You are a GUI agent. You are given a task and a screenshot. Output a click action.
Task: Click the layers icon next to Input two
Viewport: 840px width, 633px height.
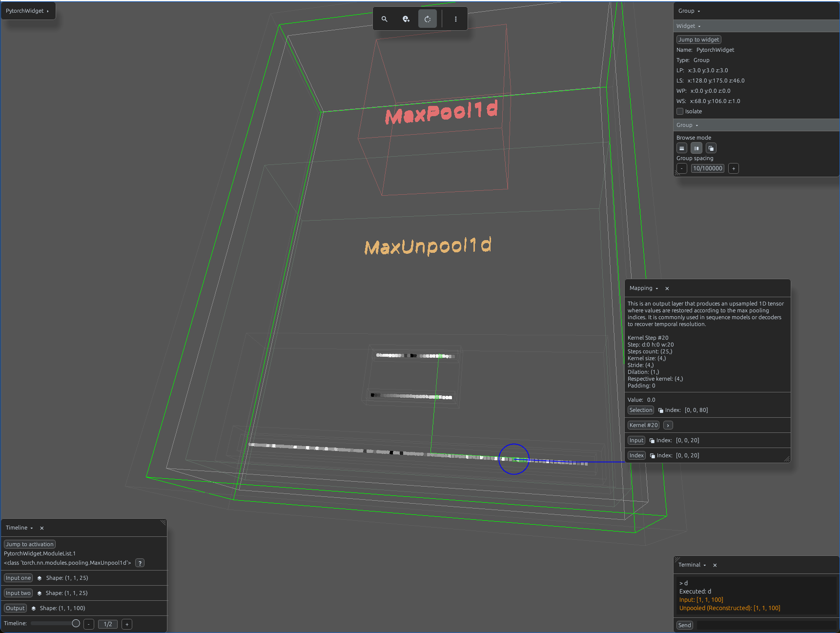click(40, 593)
